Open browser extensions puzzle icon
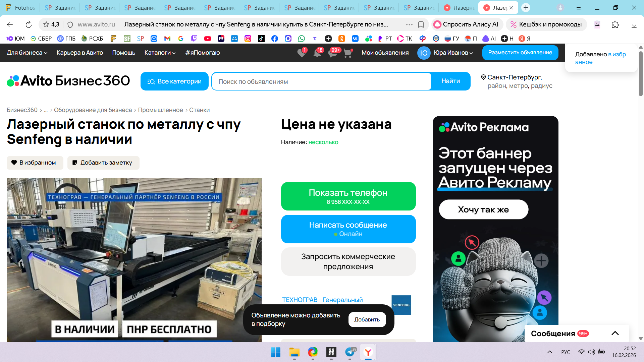Viewport: 644px width, 362px height. pos(615,24)
